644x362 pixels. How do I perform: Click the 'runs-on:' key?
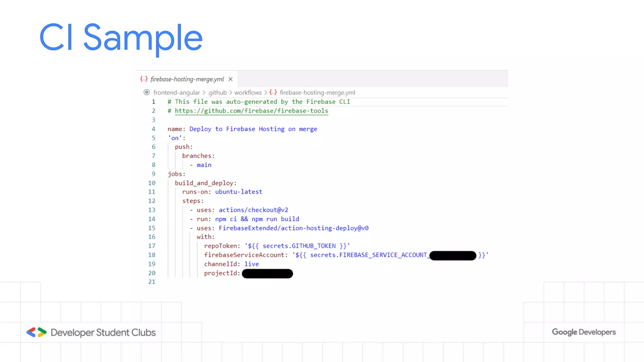197,192
